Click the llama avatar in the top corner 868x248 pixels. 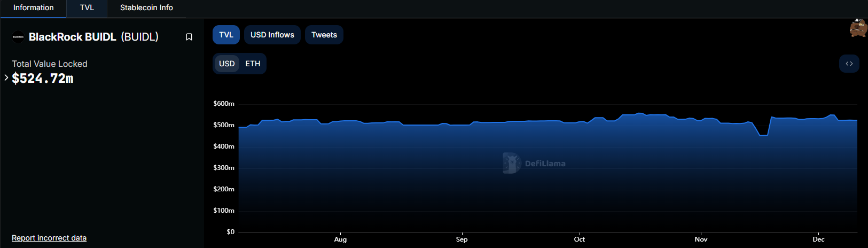[x=858, y=28]
